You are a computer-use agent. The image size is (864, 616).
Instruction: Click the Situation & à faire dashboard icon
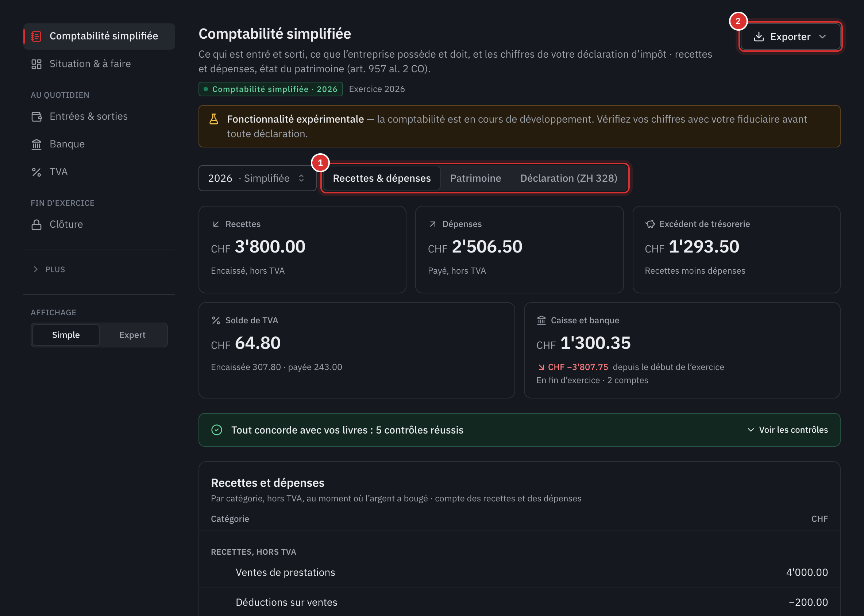pos(36,64)
